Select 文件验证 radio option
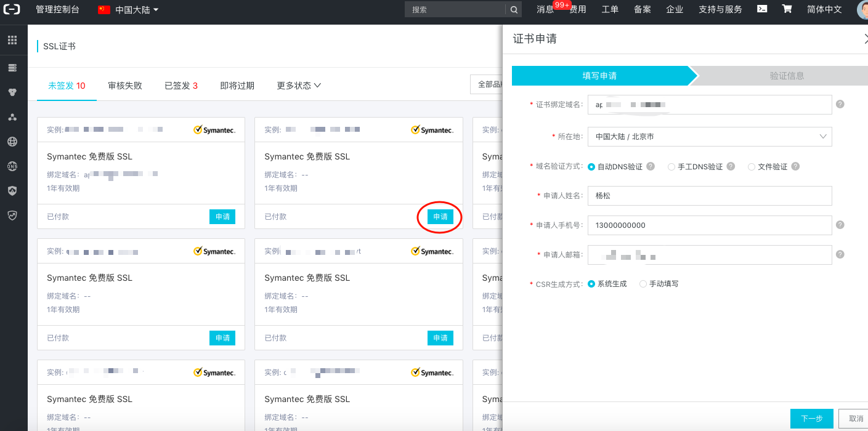The width and height of the screenshot is (868, 431). pos(752,167)
